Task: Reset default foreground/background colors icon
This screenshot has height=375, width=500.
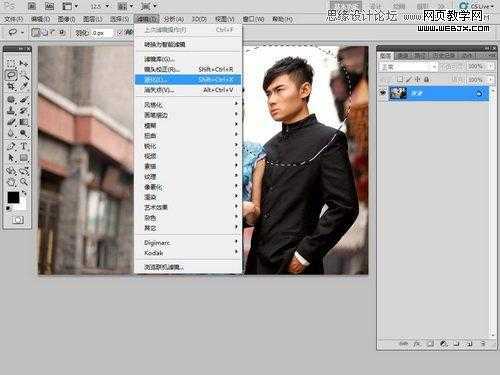Action: [8, 208]
